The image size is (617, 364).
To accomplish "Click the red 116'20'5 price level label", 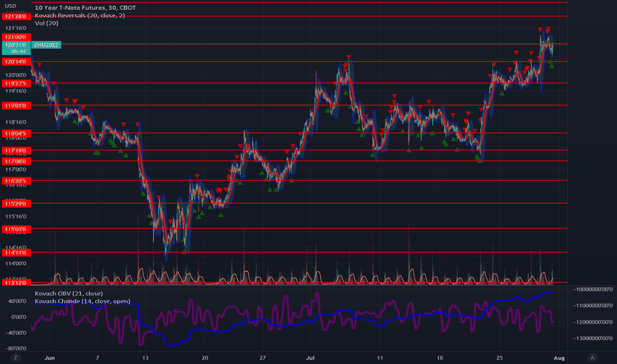I will [16, 181].
